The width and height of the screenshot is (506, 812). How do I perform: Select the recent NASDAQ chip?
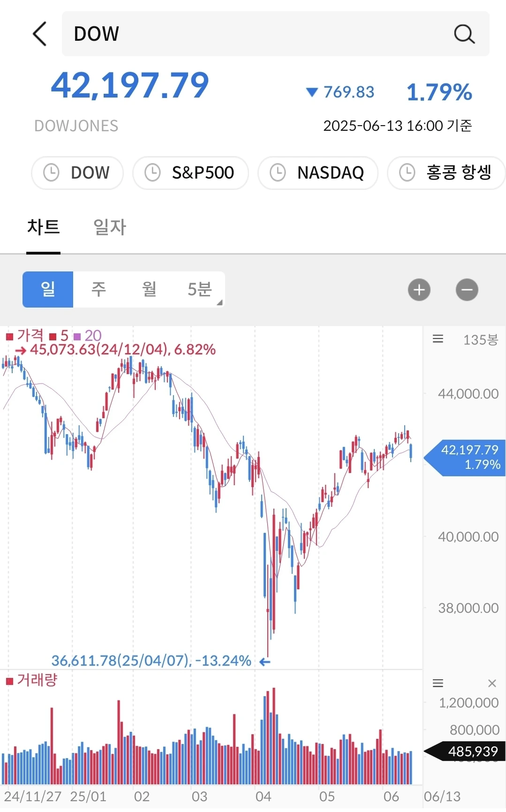coord(318,173)
